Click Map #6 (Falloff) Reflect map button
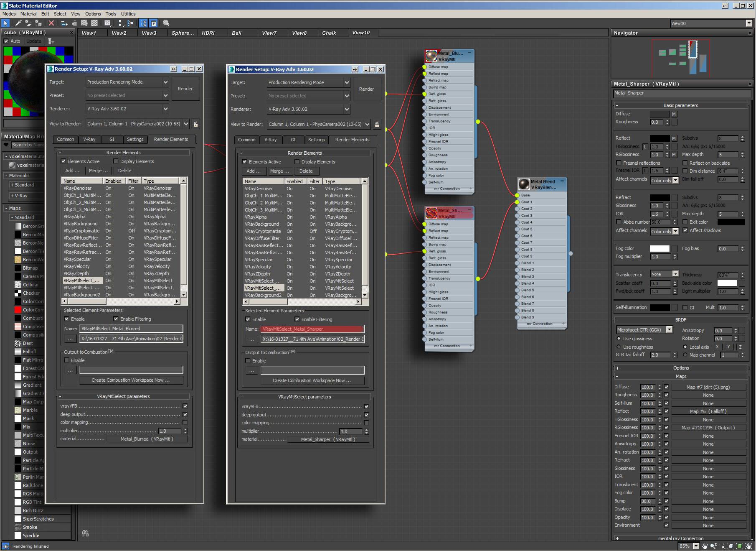This screenshot has width=756, height=551. pyautogui.click(x=708, y=411)
